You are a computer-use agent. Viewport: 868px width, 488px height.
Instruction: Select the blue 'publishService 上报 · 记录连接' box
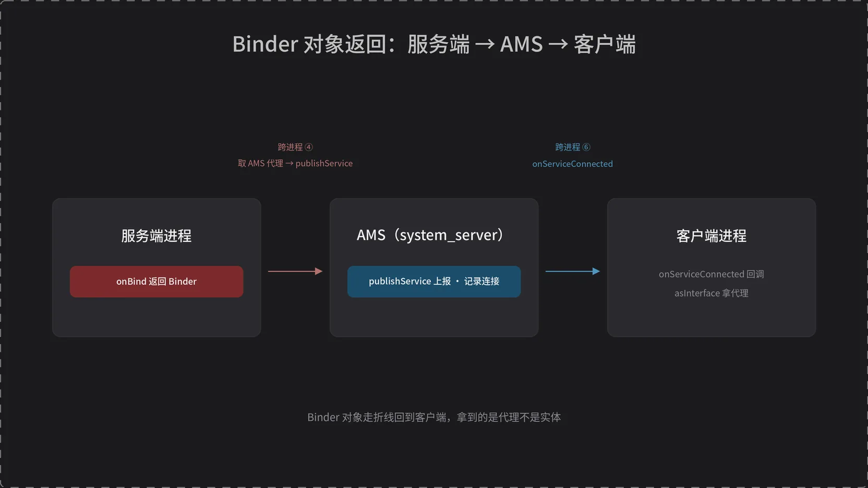coord(434,282)
